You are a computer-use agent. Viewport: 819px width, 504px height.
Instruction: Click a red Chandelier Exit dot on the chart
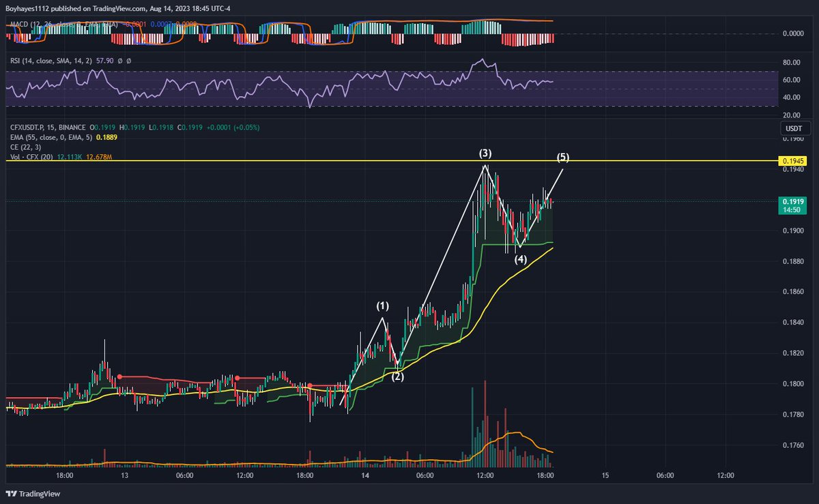click(119, 376)
